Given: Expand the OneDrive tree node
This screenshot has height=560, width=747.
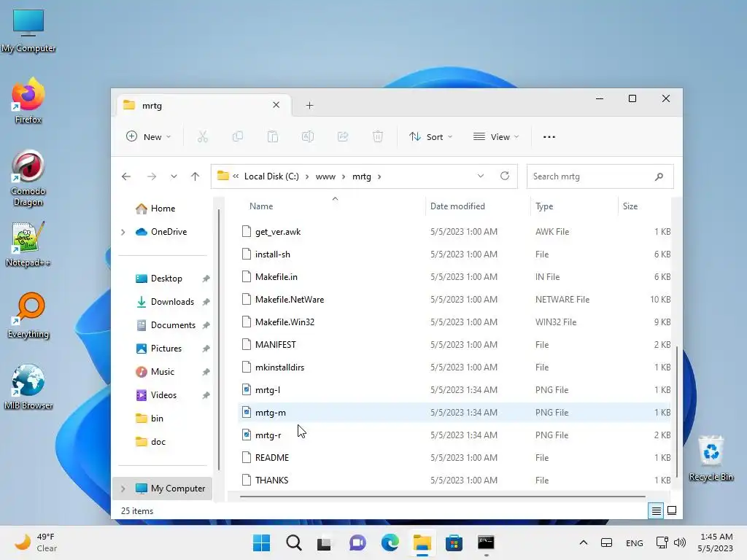Looking at the screenshot, I should (123, 232).
